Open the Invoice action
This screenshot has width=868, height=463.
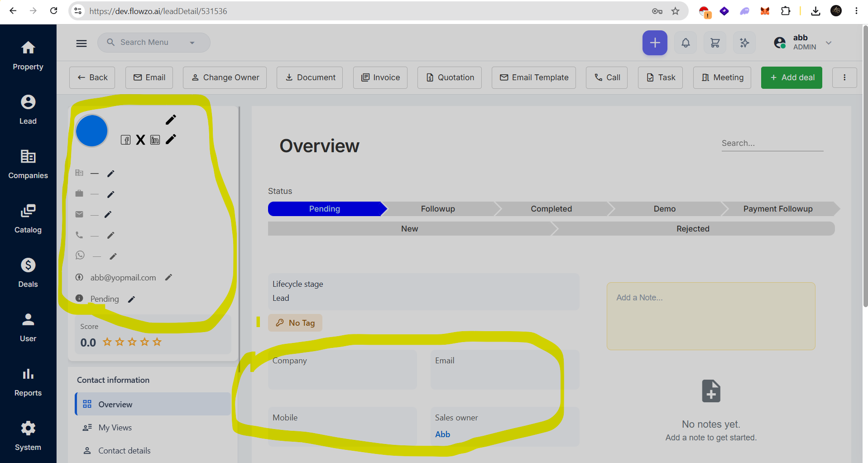(380, 77)
